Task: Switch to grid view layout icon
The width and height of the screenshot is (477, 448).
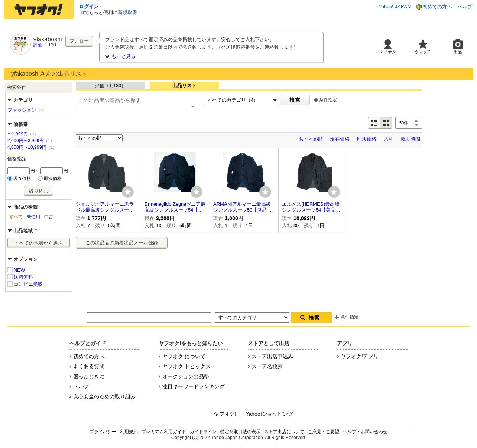Action: point(386,123)
